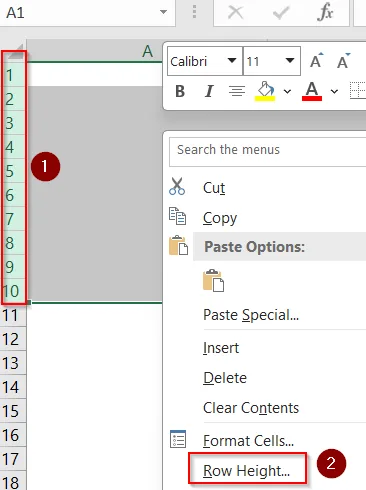
Task: Expand the fill color dropdown arrow
Action: [x=287, y=91]
